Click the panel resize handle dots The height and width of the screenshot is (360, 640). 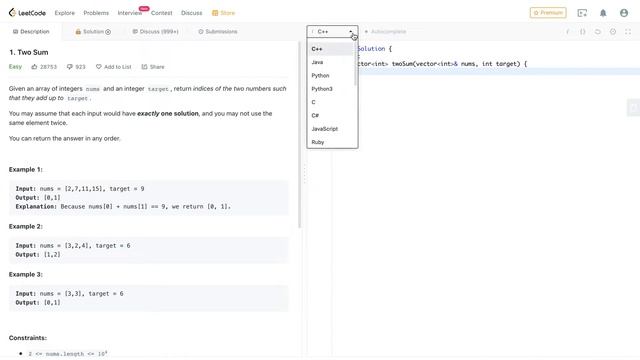coord(304,174)
